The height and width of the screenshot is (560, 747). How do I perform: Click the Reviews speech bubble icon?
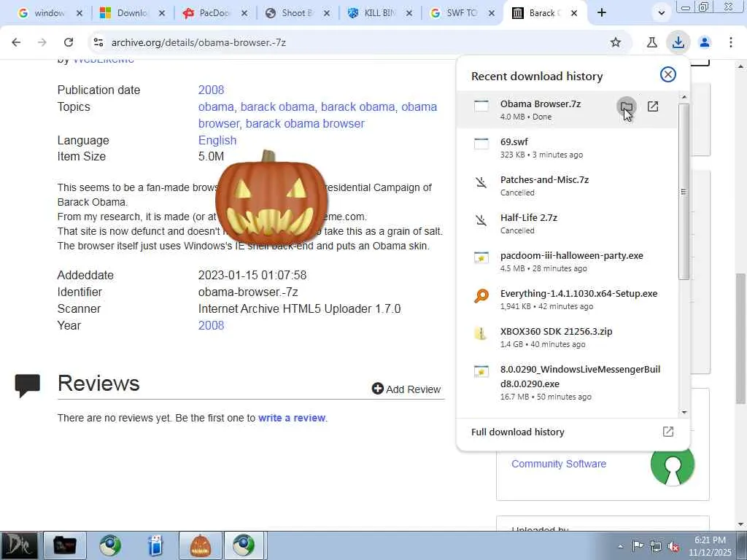(28, 385)
